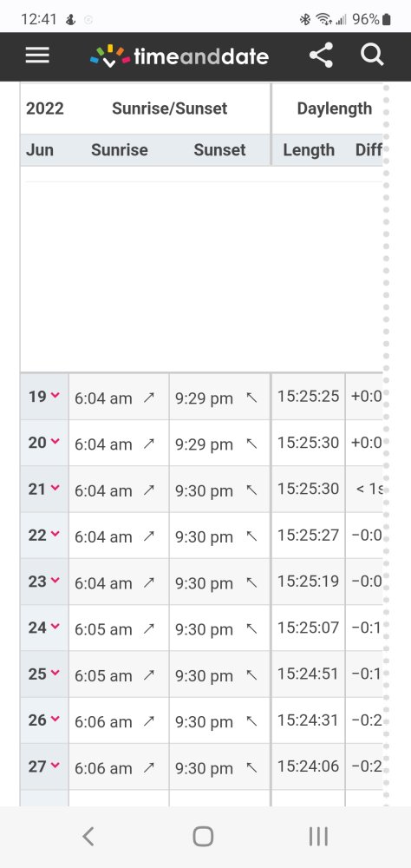Screen dimensions: 411x868
Task: Expand details for June 21 row
Action: 55,488
